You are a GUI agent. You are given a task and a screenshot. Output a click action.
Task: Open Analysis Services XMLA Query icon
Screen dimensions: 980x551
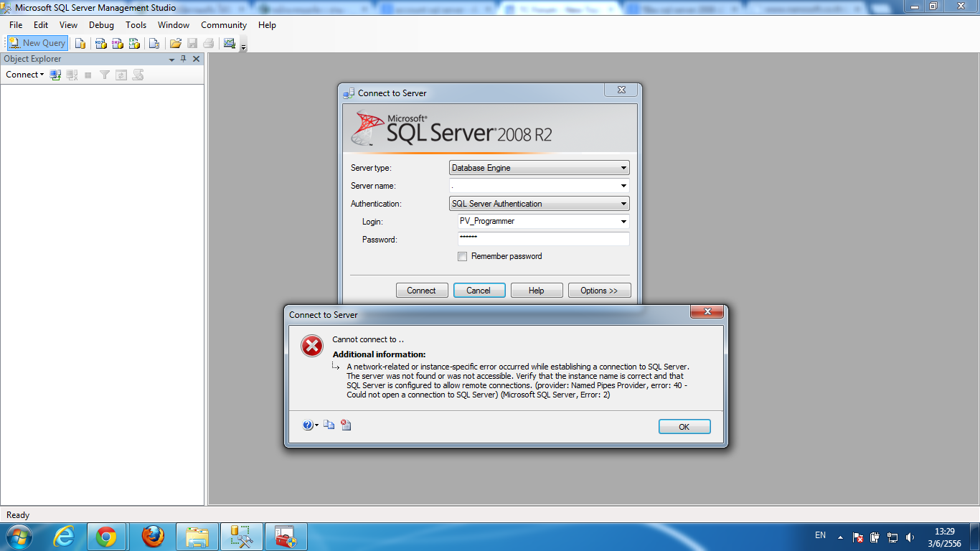[x=134, y=43]
